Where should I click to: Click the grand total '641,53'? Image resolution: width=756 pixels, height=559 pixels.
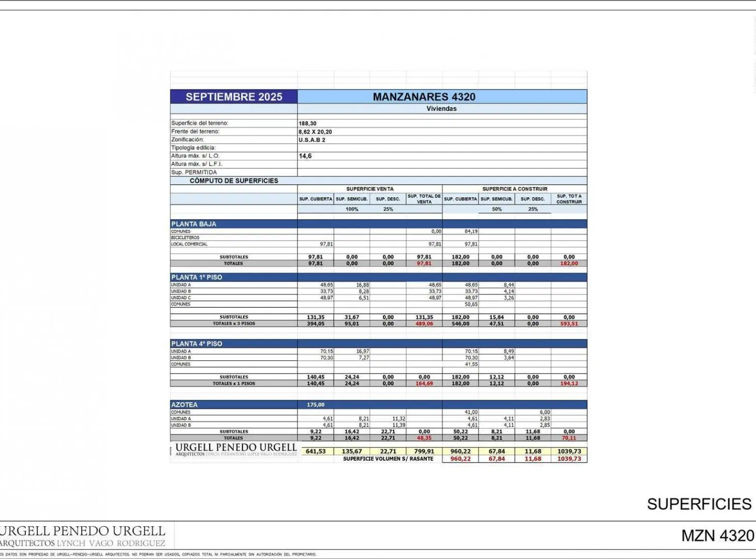coord(316,451)
